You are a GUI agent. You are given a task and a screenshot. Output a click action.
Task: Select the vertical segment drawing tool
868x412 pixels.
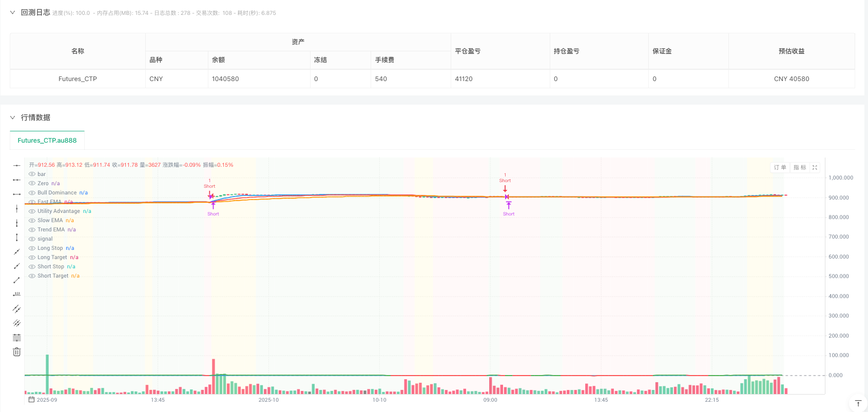(x=16, y=237)
